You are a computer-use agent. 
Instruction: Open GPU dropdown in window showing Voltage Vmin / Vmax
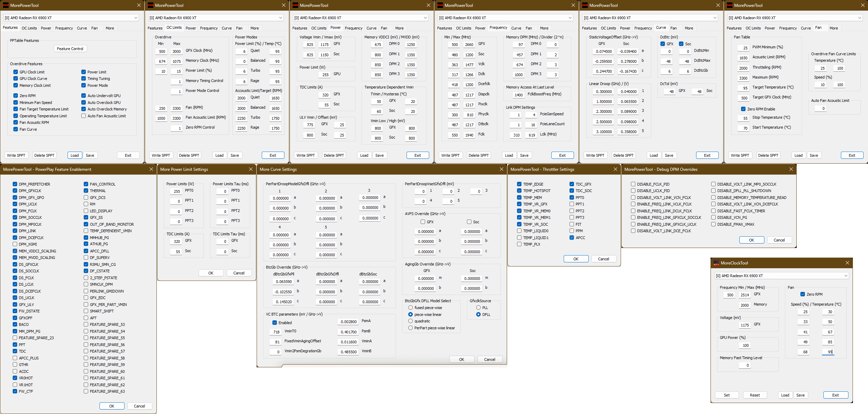click(x=361, y=18)
